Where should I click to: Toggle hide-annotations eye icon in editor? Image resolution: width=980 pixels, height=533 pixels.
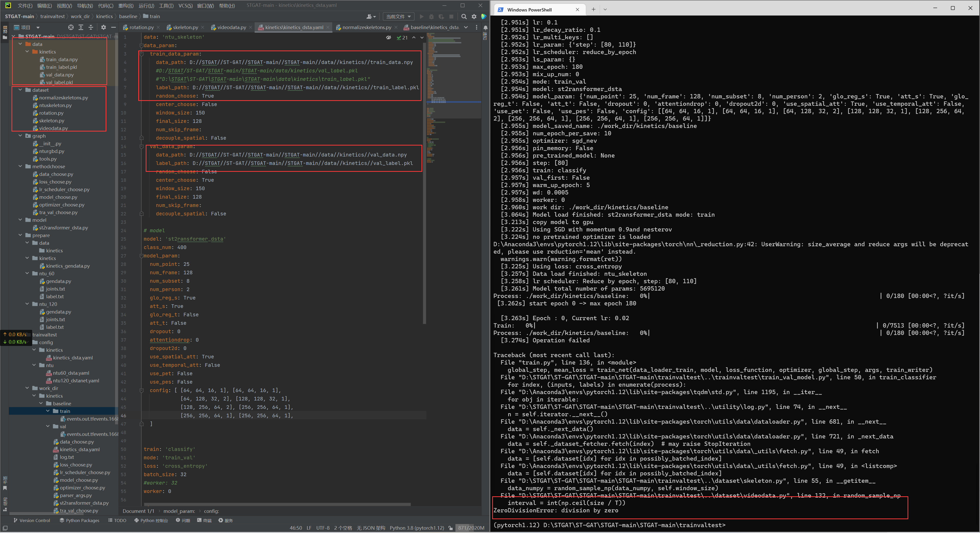[x=388, y=38]
